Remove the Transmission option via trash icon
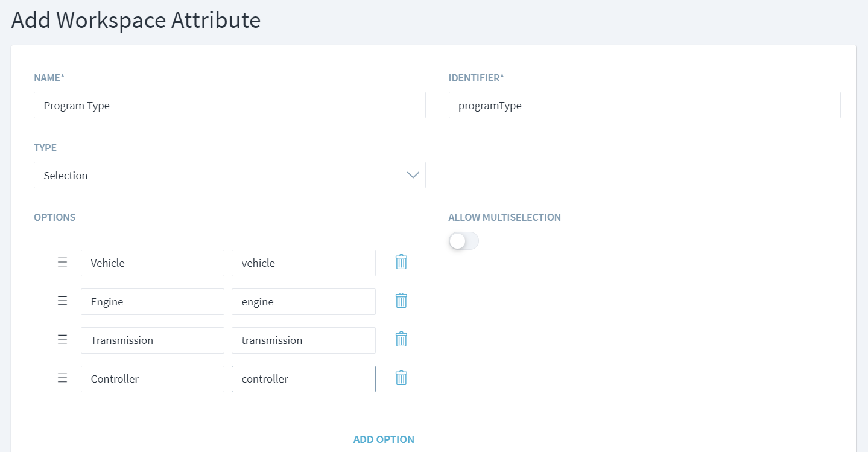This screenshot has width=868, height=452. [401, 339]
